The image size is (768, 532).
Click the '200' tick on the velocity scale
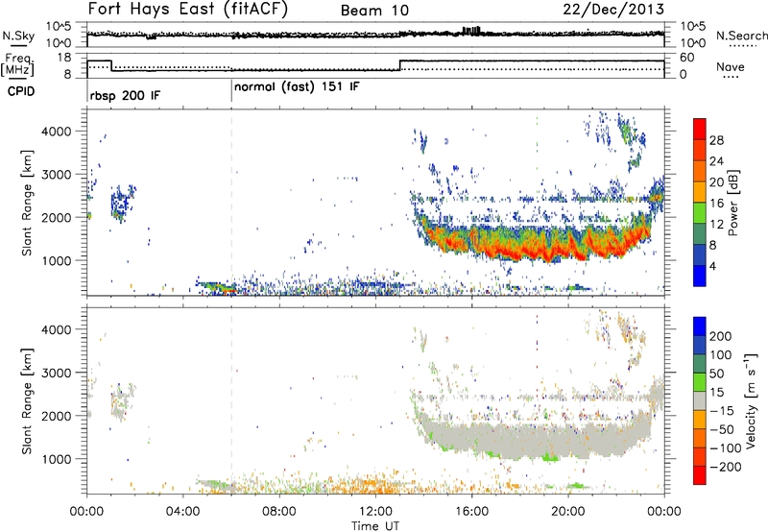(721, 336)
